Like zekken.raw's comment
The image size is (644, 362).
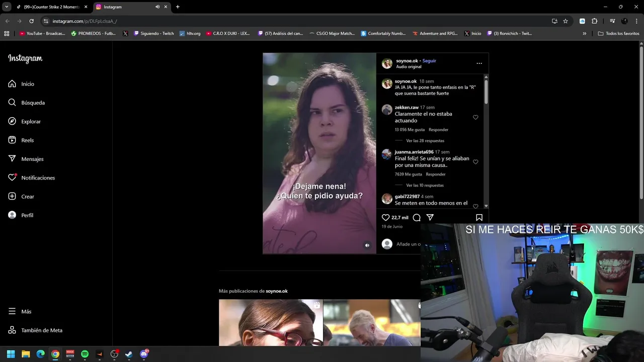click(475, 117)
